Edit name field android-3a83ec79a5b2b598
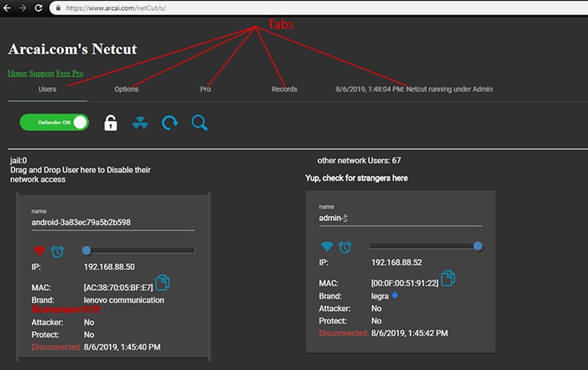The image size is (588, 370). (x=113, y=223)
